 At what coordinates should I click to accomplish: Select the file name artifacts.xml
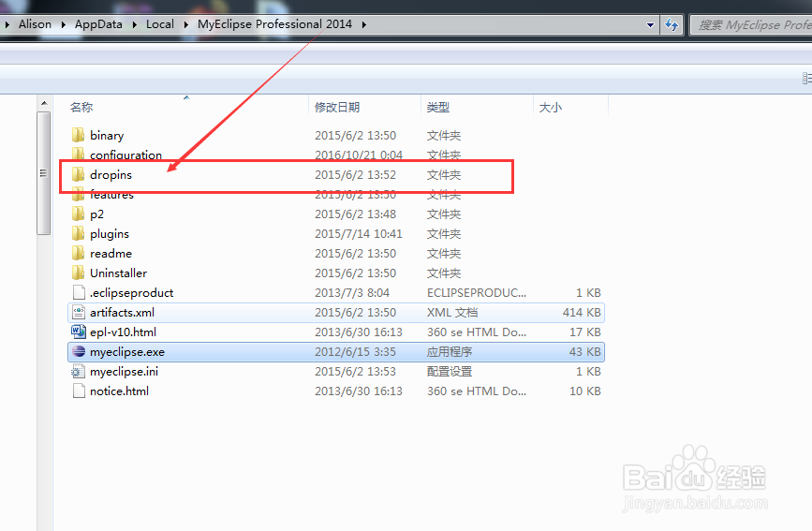(122, 313)
